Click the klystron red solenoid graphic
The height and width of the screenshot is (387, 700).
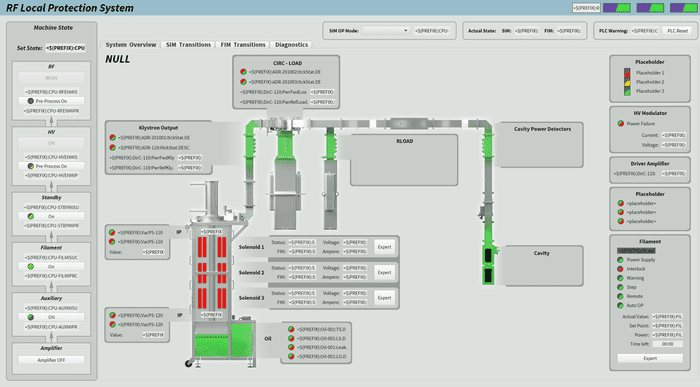coord(212,272)
